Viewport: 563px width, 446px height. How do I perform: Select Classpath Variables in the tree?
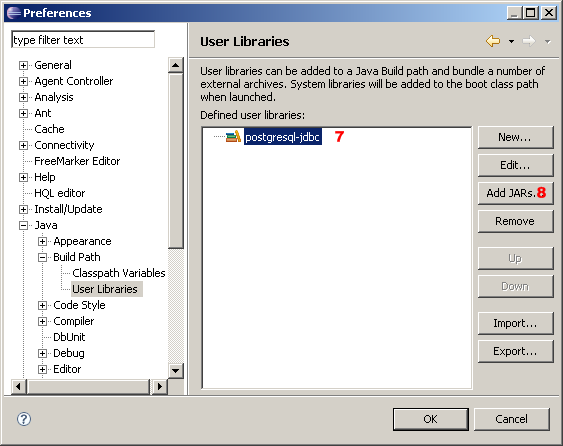coord(118,273)
